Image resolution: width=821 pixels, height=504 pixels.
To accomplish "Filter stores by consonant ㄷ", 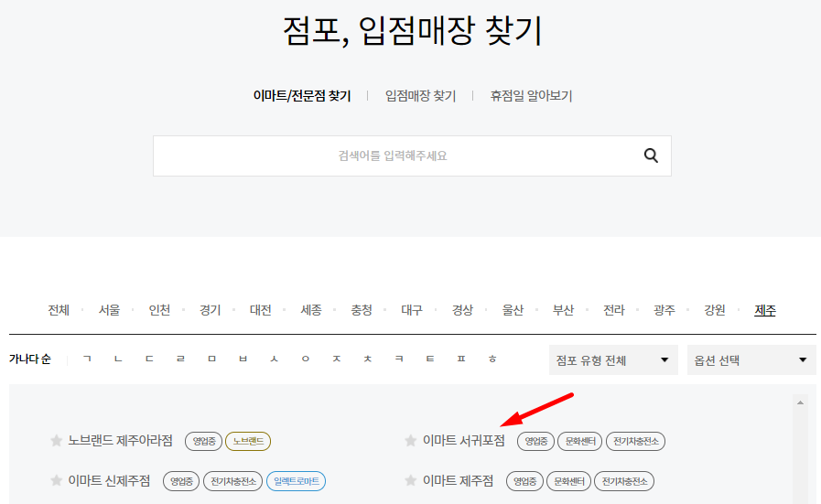I will [149, 359].
